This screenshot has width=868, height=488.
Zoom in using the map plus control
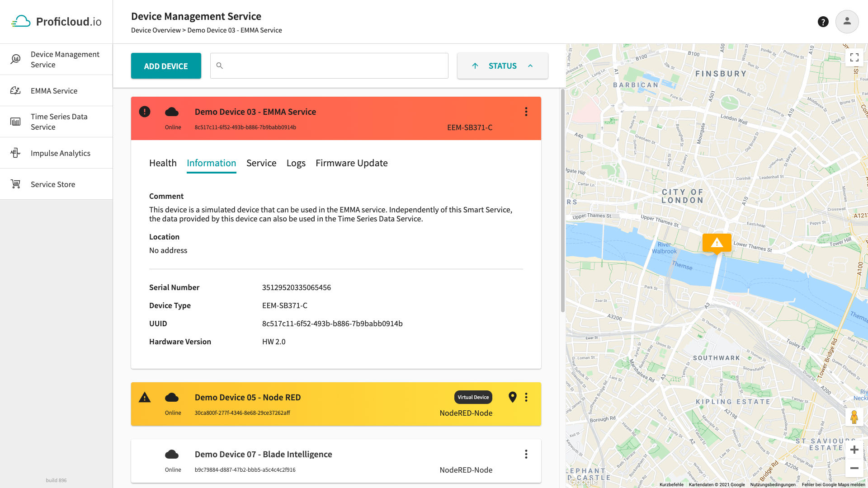[854, 450]
